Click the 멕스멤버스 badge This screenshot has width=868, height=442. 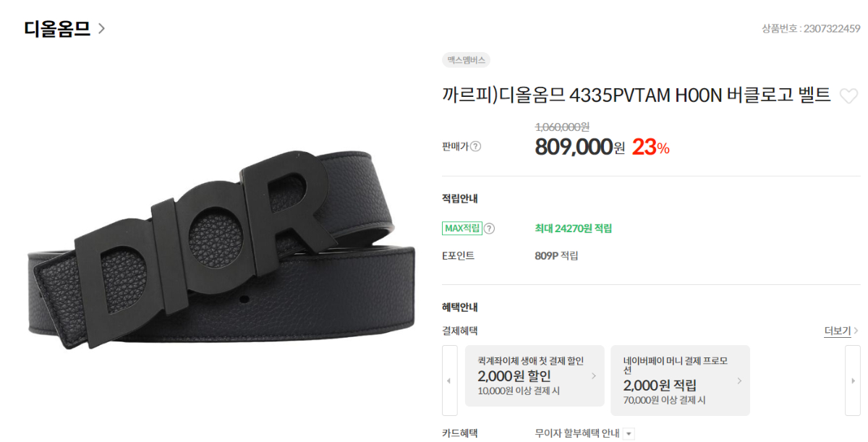[x=466, y=60]
